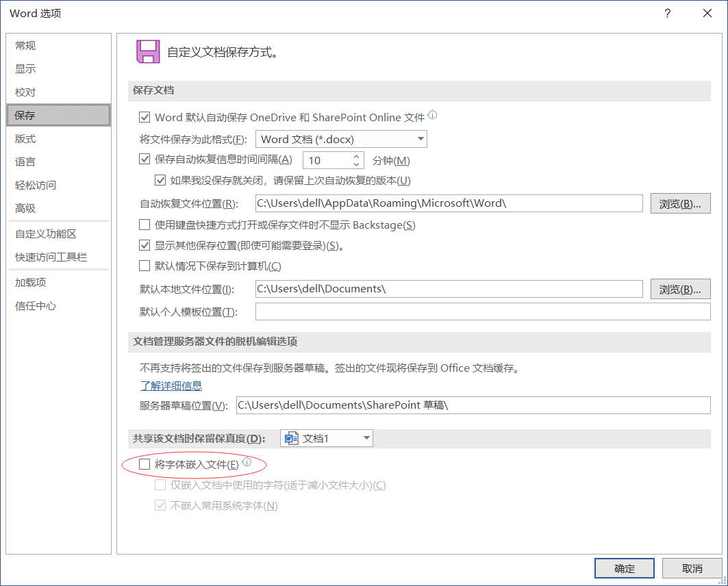
Task: Click the 确定 button
Action: 625,568
